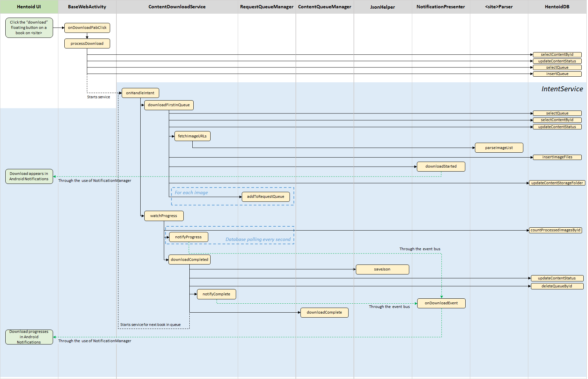Click the watchProgress node
This screenshot has height=379, width=588.
tap(164, 216)
